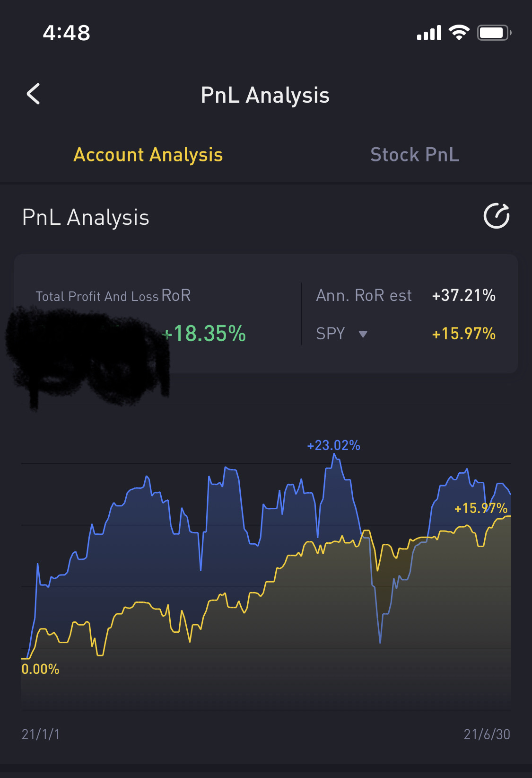The height and width of the screenshot is (778, 532).
Task: Tap the battery indicator icon
Action: pos(494,33)
